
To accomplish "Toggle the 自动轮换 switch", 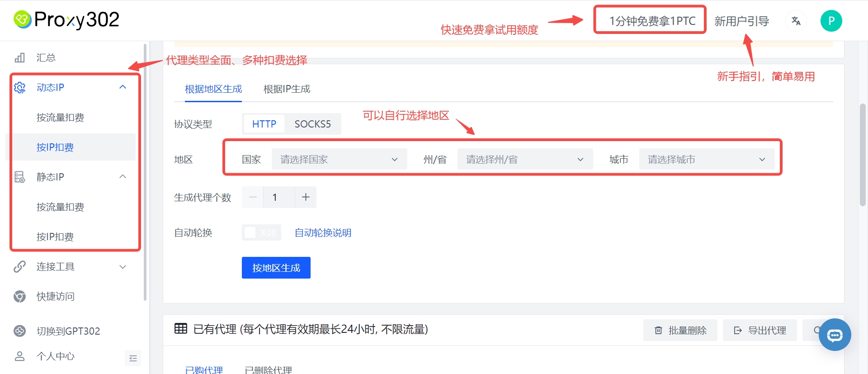I will (261, 232).
